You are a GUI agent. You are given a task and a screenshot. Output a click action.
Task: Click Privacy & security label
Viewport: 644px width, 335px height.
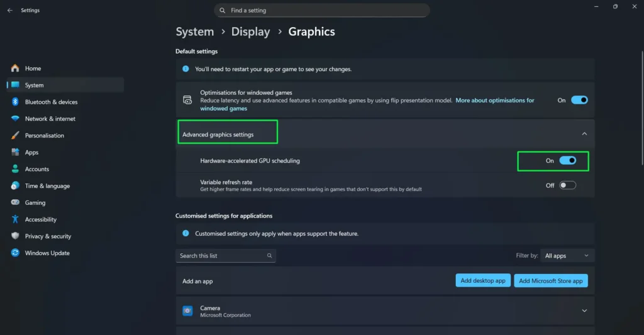(x=48, y=236)
